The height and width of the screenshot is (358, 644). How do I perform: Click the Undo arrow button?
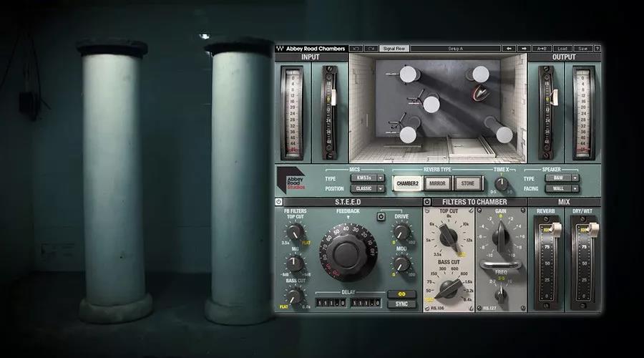pyautogui.click(x=356, y=49)
